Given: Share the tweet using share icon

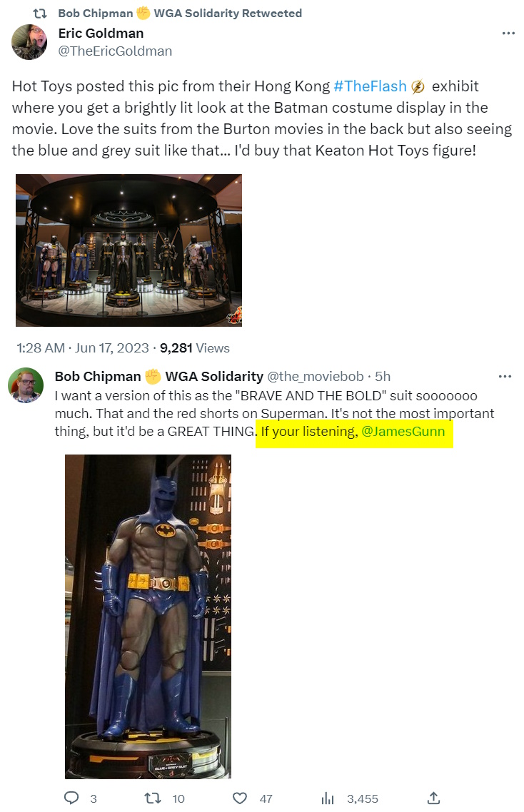Looking at the screenshot, I should (x=433, y=798).
